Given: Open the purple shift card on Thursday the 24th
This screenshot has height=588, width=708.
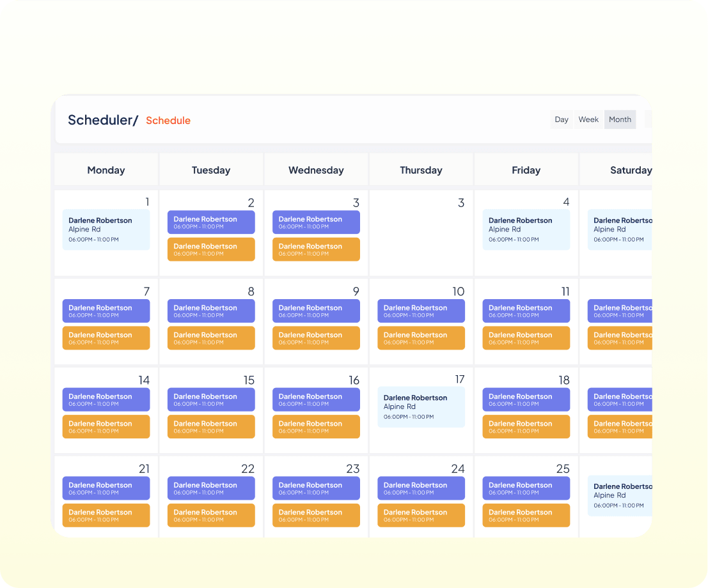Looking at the screenshot, I should [421, 488].
